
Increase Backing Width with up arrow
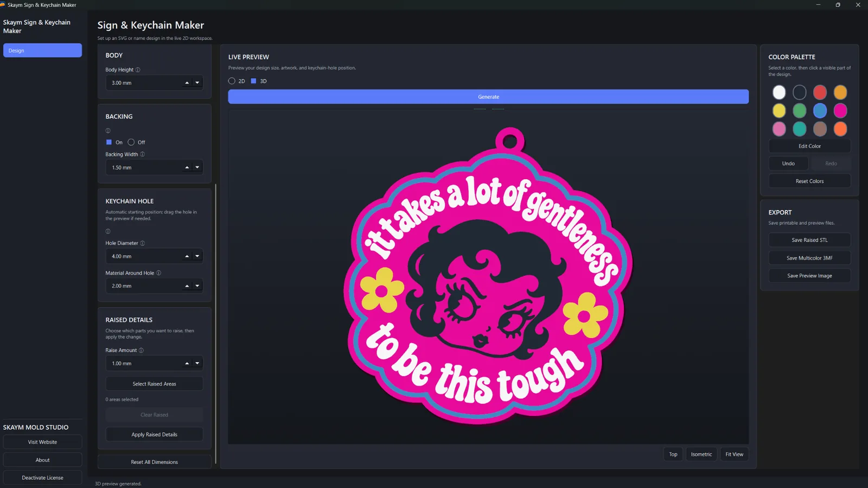[x=187, y=168]
